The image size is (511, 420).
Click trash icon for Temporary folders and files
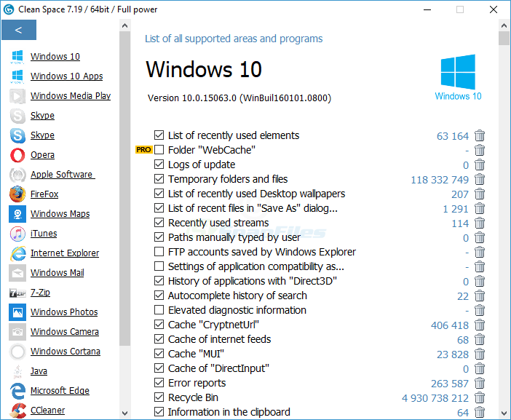(x=480, y=179)
